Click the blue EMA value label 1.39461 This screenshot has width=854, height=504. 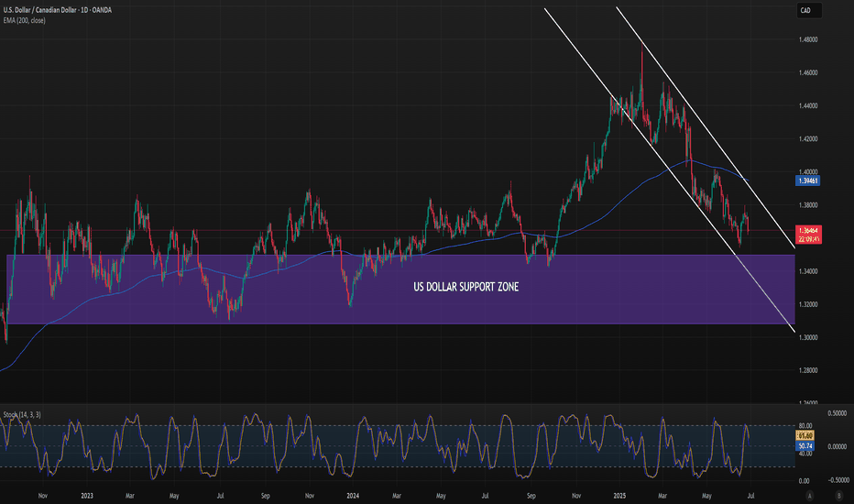[x=807, y=181]
